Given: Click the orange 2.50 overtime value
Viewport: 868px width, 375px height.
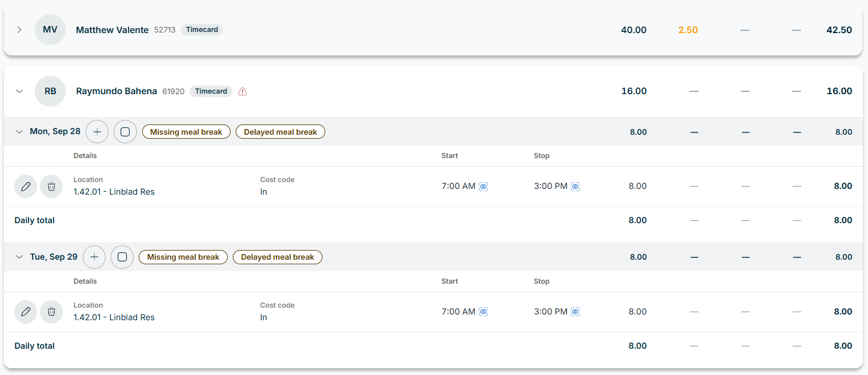Looking at the screenshot, I should (x=688, y=30).
